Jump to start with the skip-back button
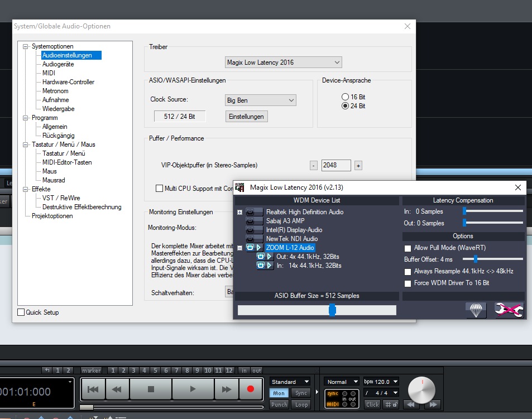 93,389
